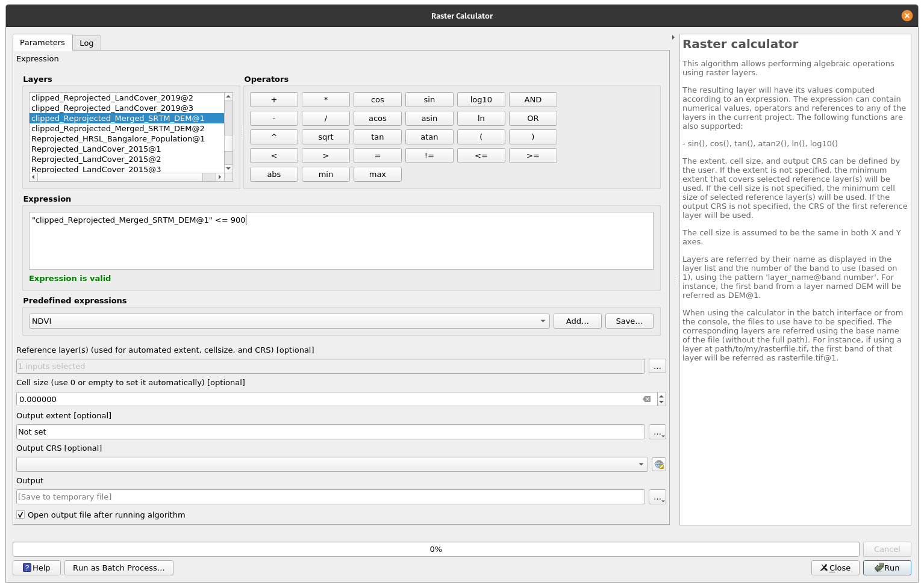Insert the sqrt function
Image resolution: width=924 pixels, height=588 pixels.
[326, 137]
